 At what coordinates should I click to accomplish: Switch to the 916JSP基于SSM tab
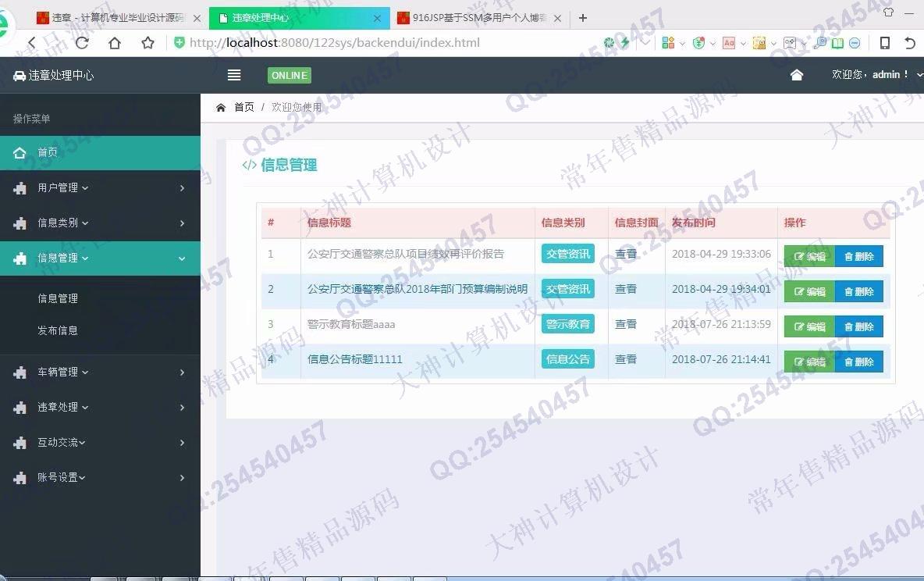[x=478, y=18]
